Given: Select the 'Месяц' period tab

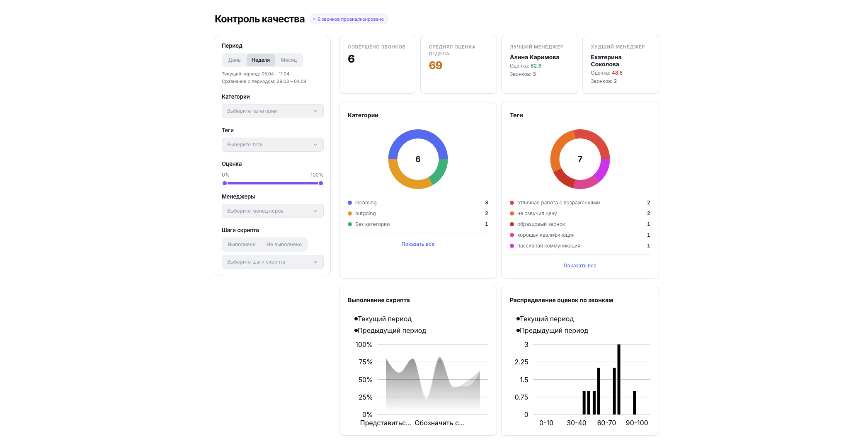Looking at the screenshot, I should coord(289,60).
